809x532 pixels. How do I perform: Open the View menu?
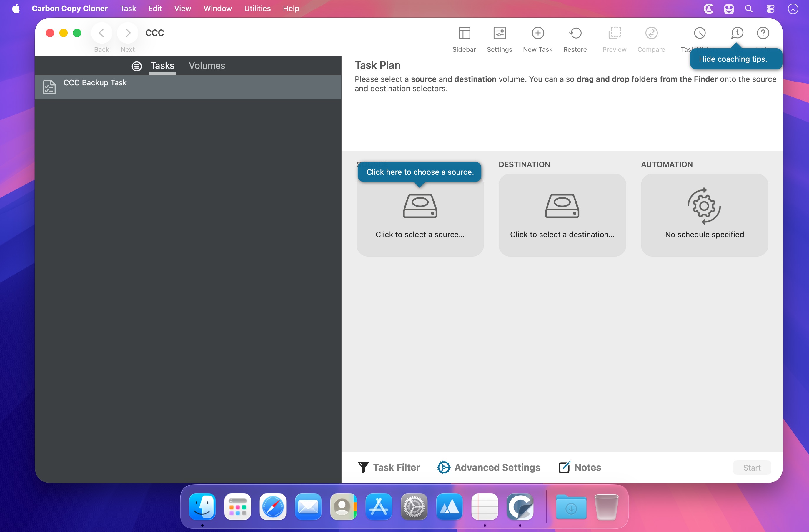click(182, 9)
